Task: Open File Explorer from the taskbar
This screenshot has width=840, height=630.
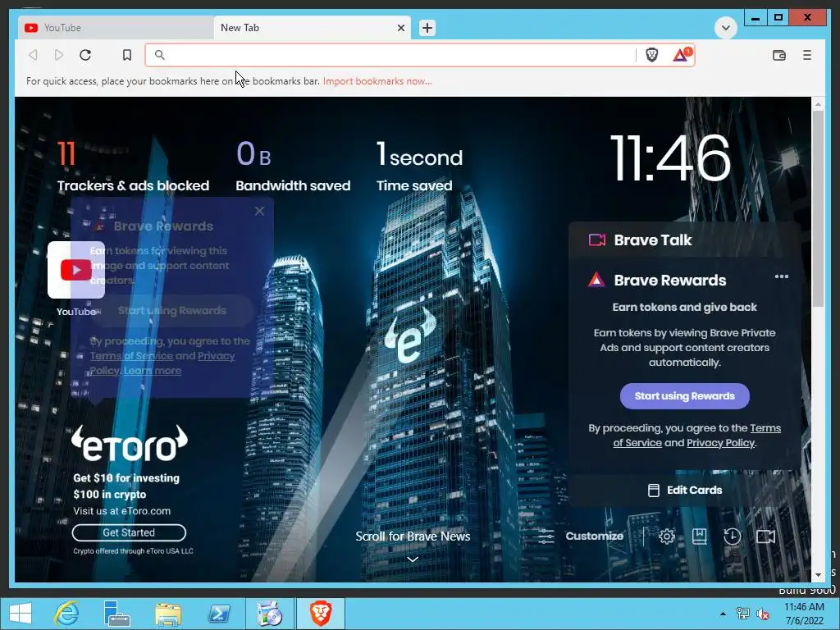Action: click(x=168, y=614)
